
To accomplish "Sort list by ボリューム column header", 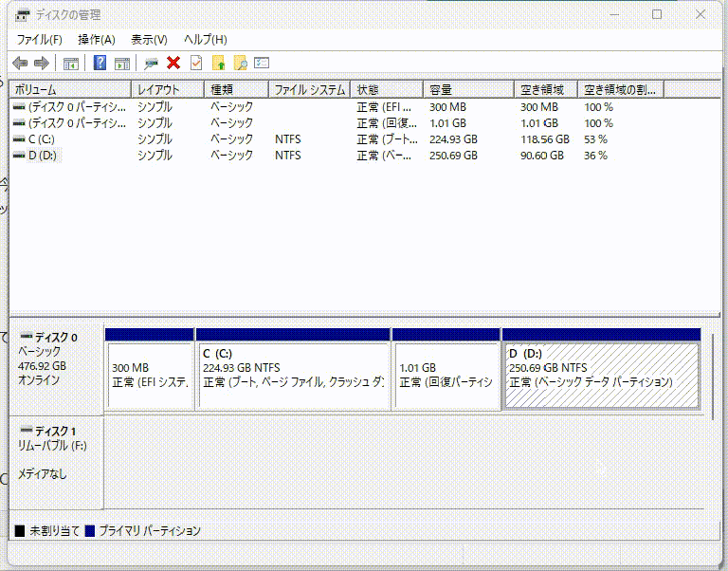I will pyautogui.click(x=70, y=89).
